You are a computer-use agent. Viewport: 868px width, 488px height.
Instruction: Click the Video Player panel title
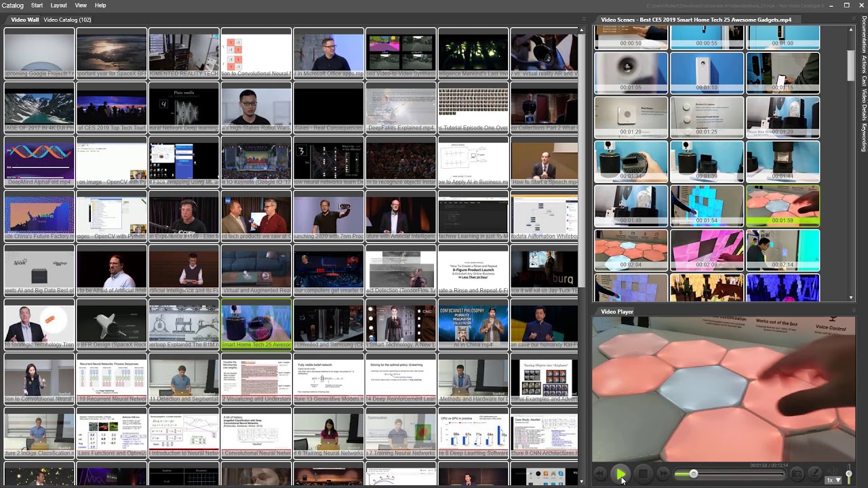[x=617, y=312]
